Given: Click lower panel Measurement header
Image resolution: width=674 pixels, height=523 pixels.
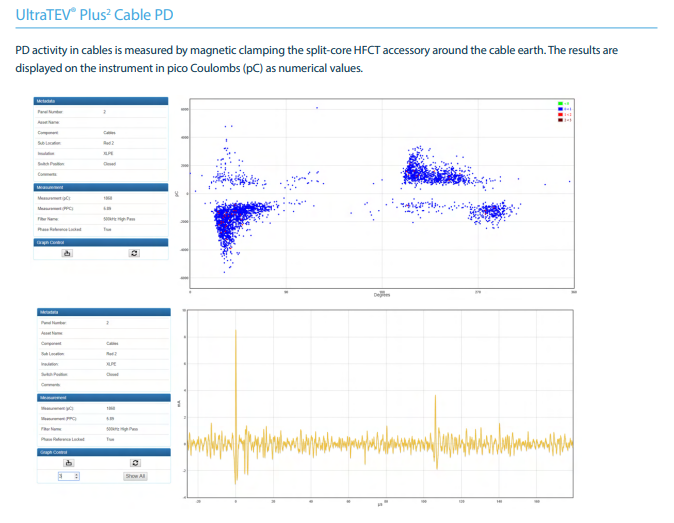Looking at the screenshot, I should (x=104, y=398).
